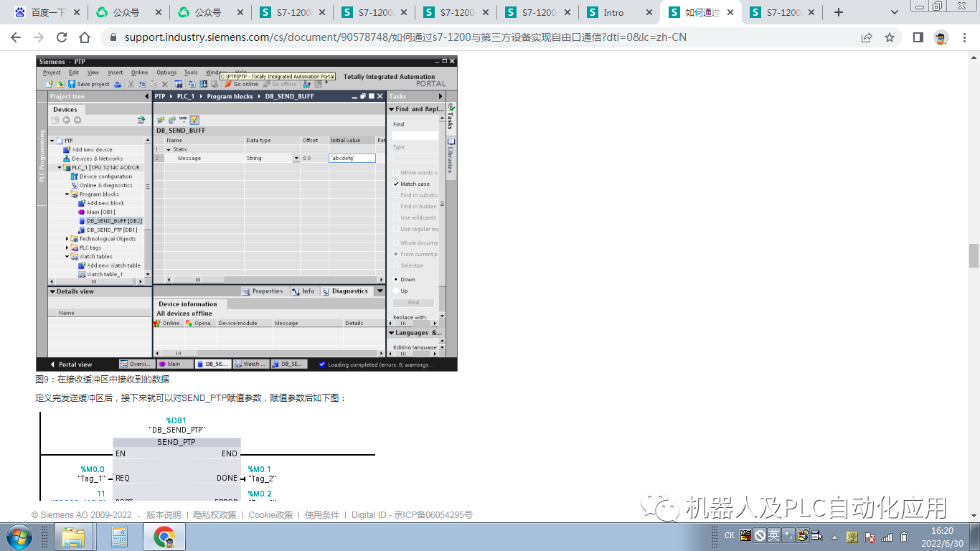Toggle the Use wildcards checkbox

(x=395, y=217)
